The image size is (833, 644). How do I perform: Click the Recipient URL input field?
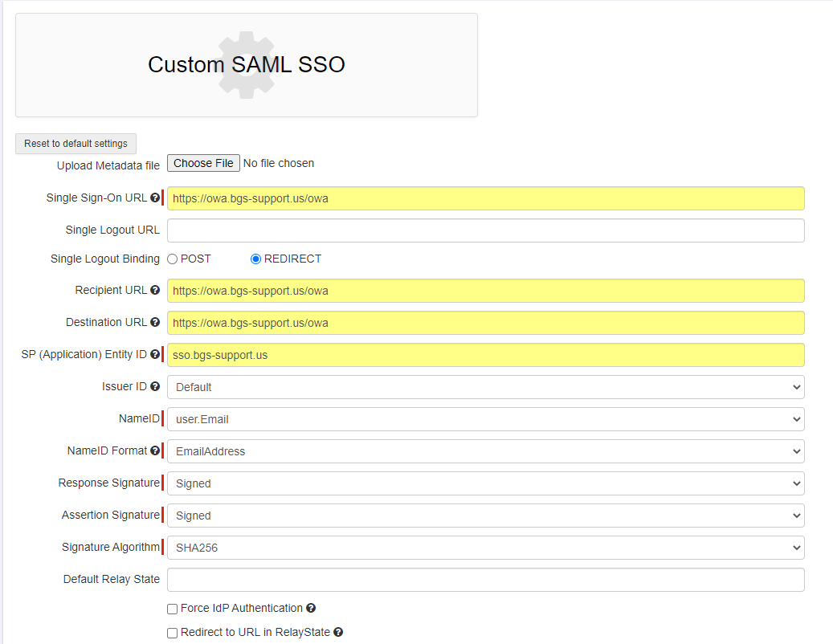pos(485,291)
